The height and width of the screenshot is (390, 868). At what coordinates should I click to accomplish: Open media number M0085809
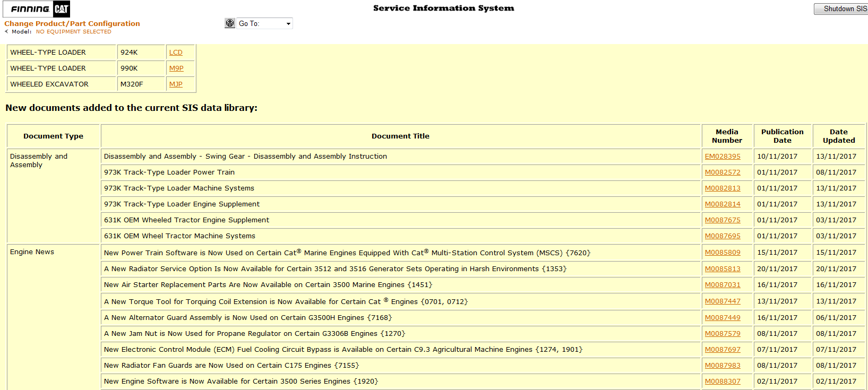[x=723, y=253]
